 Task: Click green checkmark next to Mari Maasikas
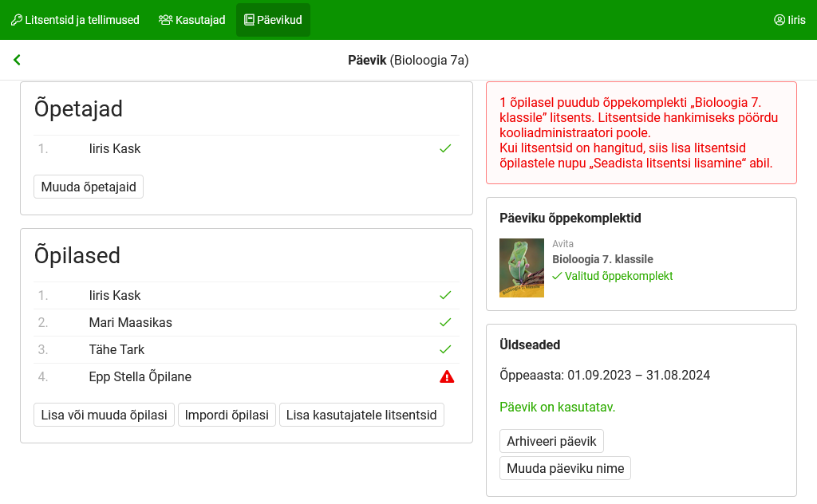445,322
